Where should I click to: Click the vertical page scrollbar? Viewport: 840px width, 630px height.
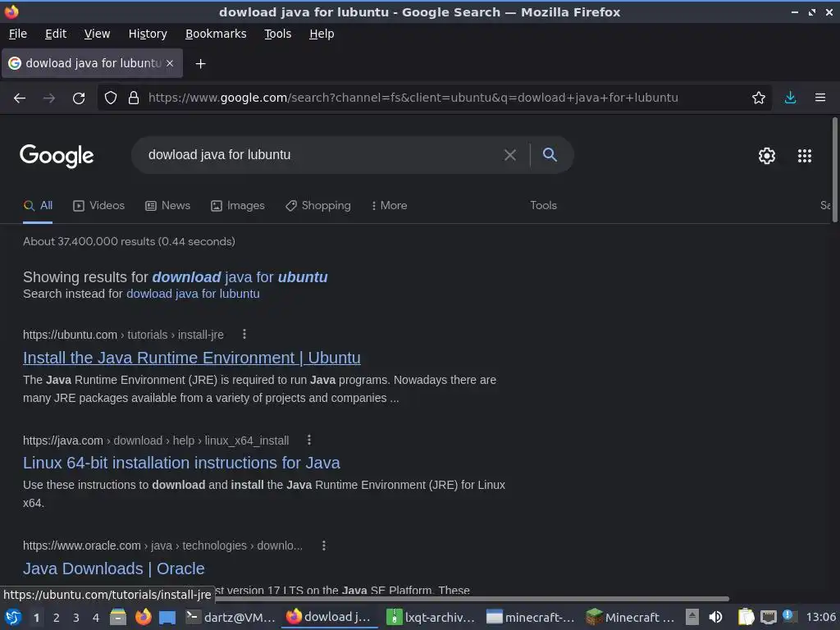pyautogui.click(x=834, y=169)
